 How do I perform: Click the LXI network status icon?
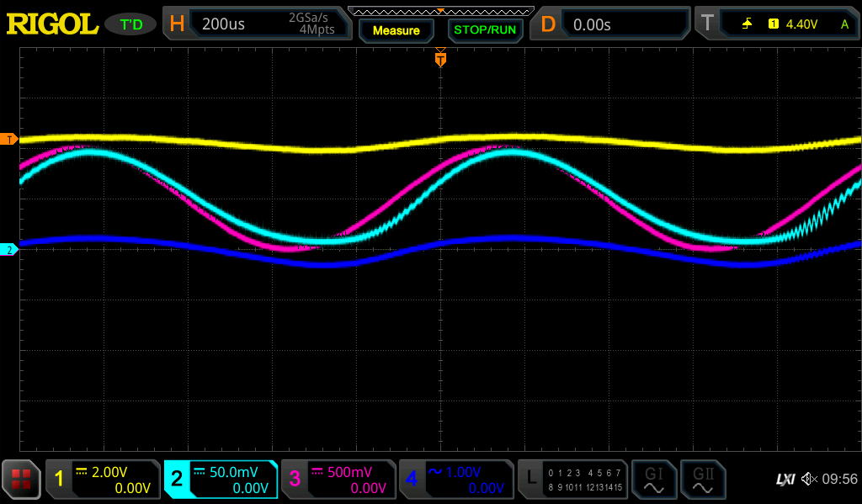785,480
